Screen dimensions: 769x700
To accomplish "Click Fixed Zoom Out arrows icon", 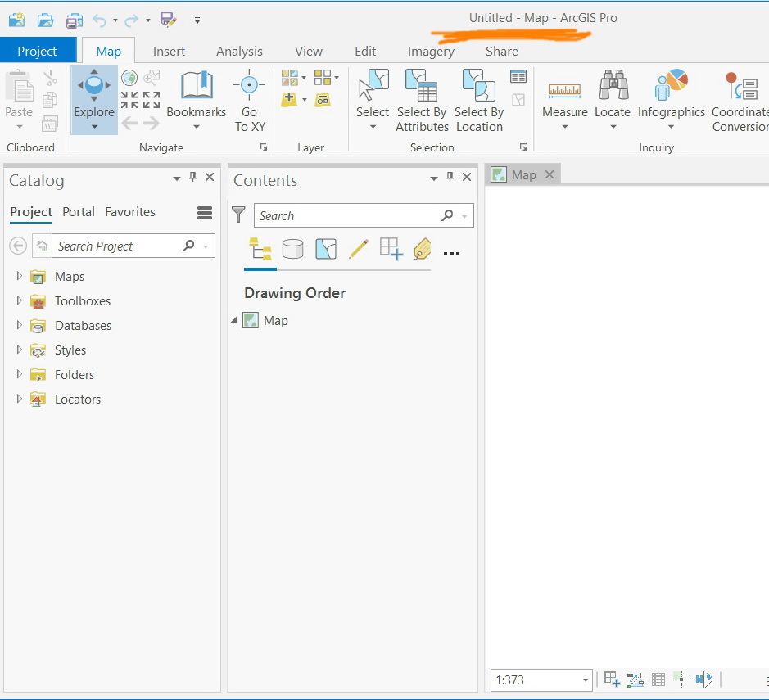I will point(152,100).
